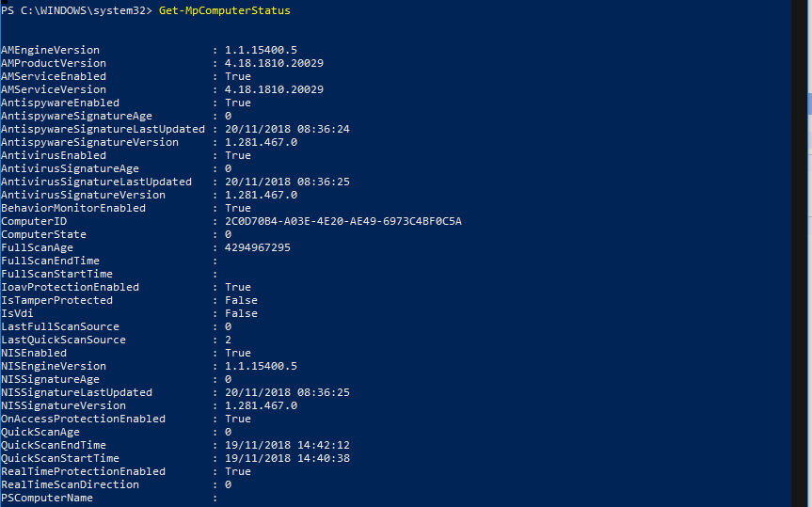Click the RealTimeProtectionEnabled property label
This screenshot has width=812, height=507.
click(x=83, y=471)
